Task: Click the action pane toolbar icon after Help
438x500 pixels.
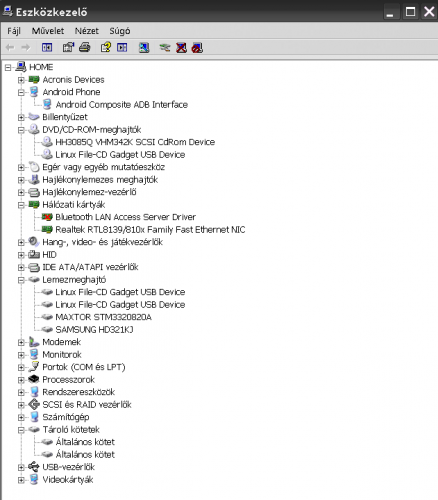Action: [122, 48]
